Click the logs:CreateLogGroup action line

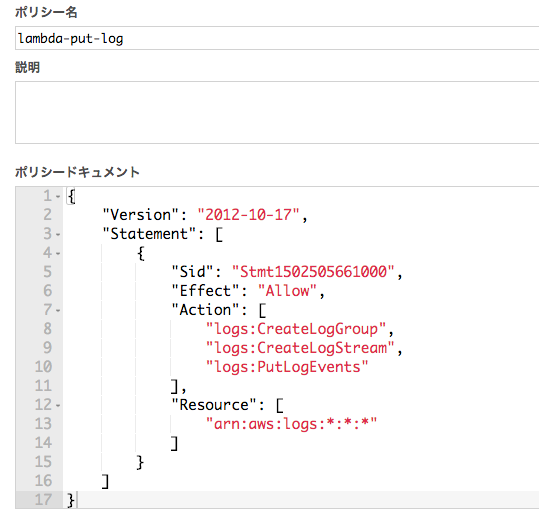[x=296, y=329]
